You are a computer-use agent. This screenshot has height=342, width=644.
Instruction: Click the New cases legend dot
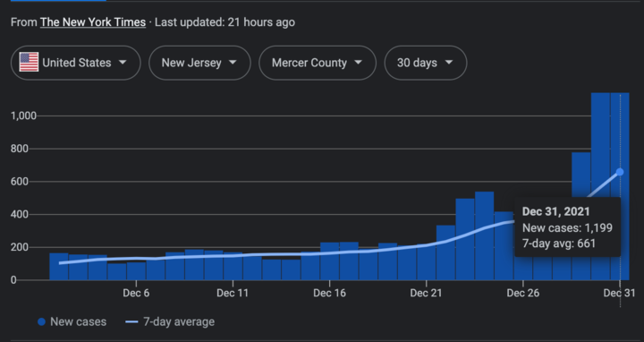tap(41, 322)
